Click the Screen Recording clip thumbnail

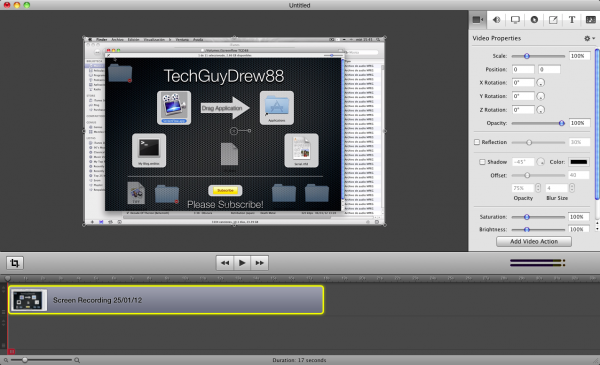coord(29,300)
